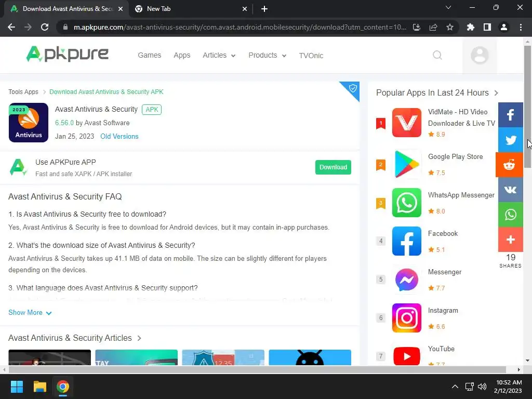Open the Apps menu item
532x399 pixels.
coord(182,55)
